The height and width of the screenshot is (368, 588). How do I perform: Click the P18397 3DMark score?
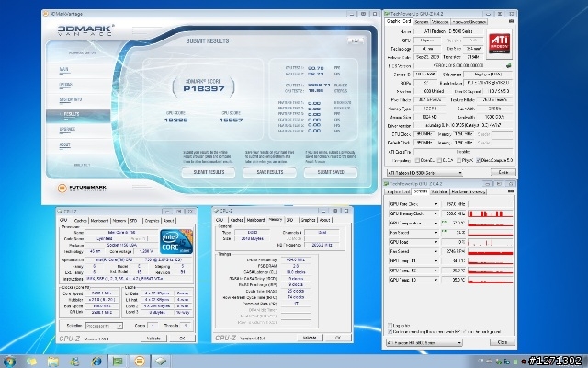(x=204, y=89)
